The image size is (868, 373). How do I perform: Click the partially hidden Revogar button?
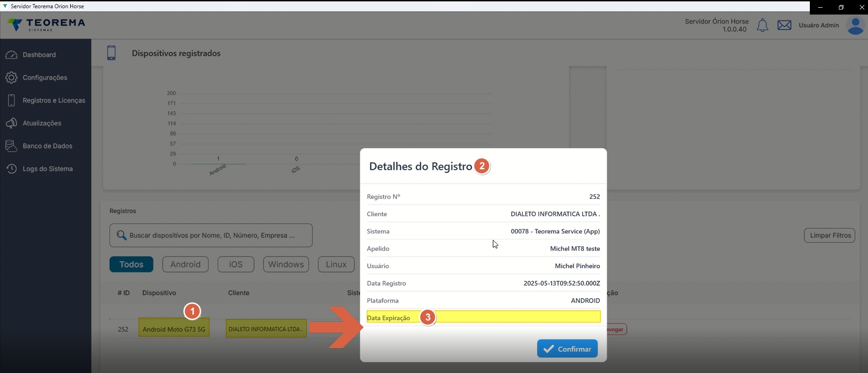click(x=617, y=329)
